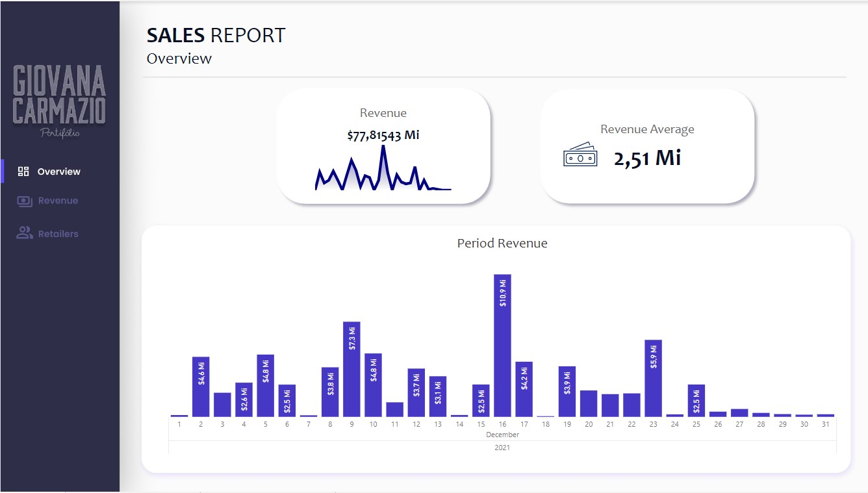Screen dimensions: 868x493
Task: Click the Revenue Average card title
Action: click(x=647, y=129)
